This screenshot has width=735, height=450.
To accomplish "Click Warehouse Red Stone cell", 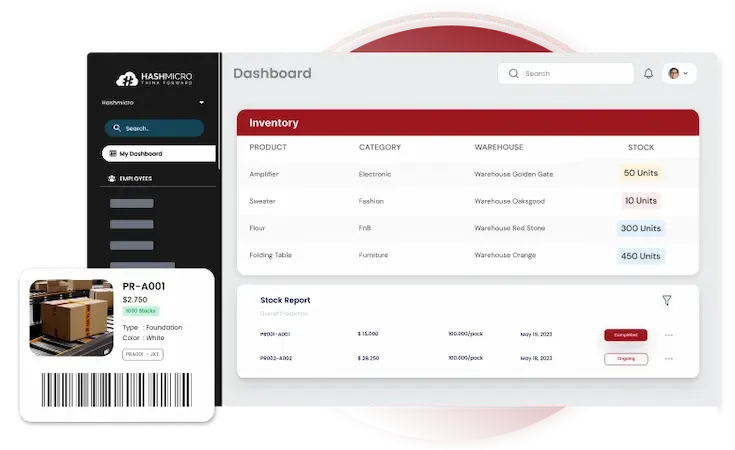I will point(510,228).
